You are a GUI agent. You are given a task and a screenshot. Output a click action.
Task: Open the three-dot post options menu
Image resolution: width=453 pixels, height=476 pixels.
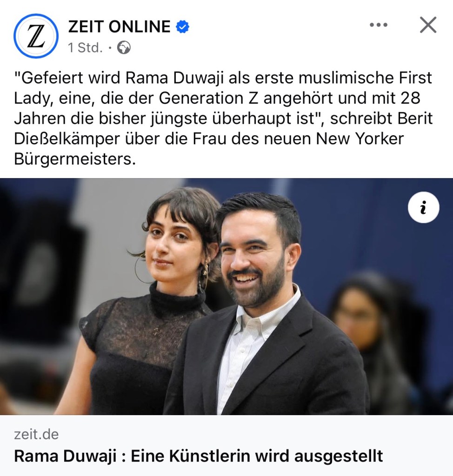379,25
